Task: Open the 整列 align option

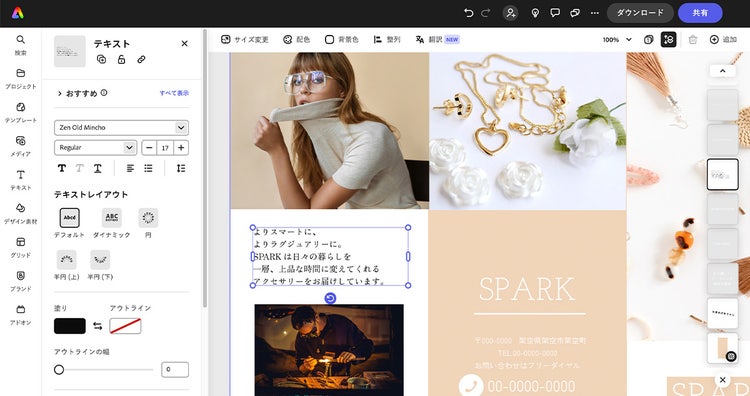Action: click(387, 40)
